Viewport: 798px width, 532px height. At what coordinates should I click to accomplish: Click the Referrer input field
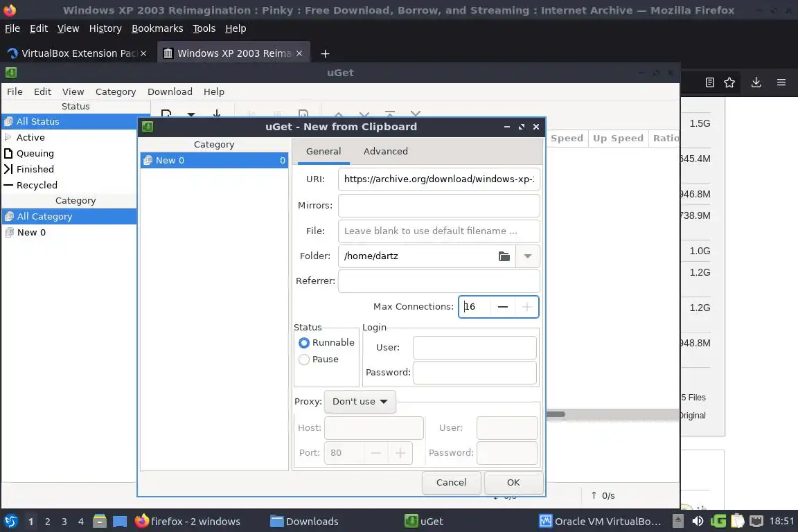[438, 281]
